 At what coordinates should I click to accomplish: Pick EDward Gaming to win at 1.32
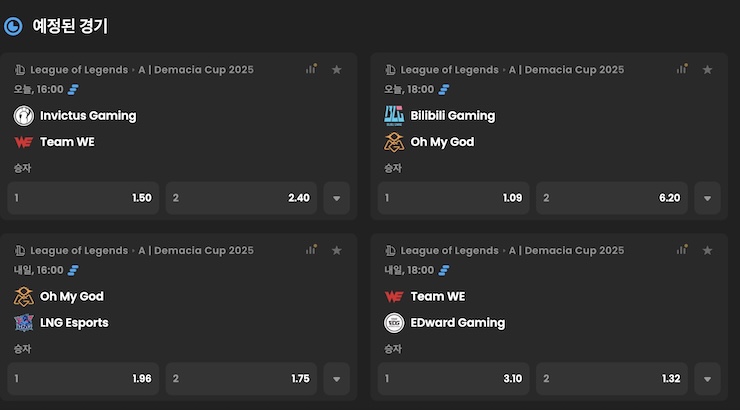(612, 379)
